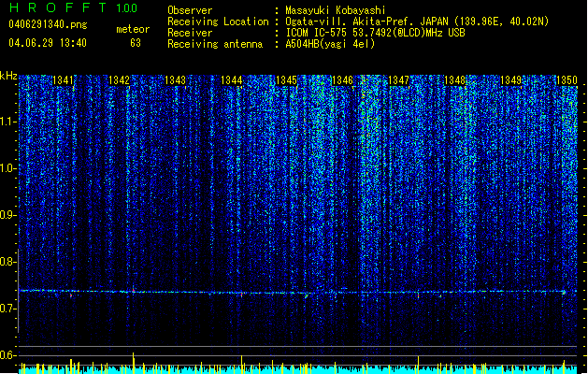The height and width of the screenshot is (374, 588).
Task: Click the HROFFT title text
Action: click(58, 7)
